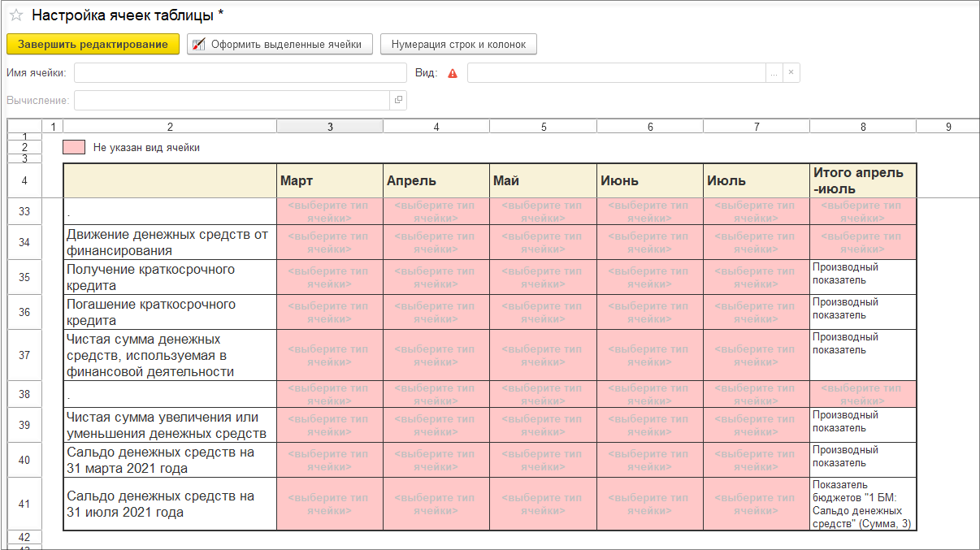Clear Вид field with x button

pyautogui.click(x=791, y=72)
